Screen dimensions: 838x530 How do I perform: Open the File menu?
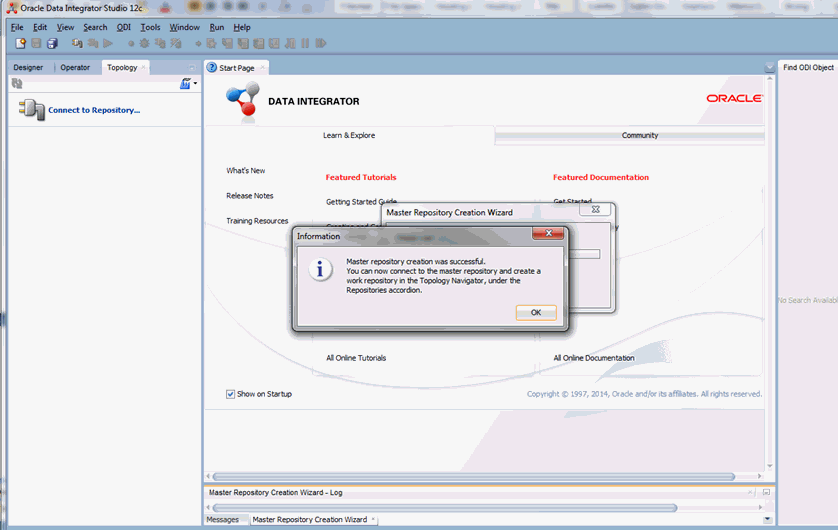point(17,27)
